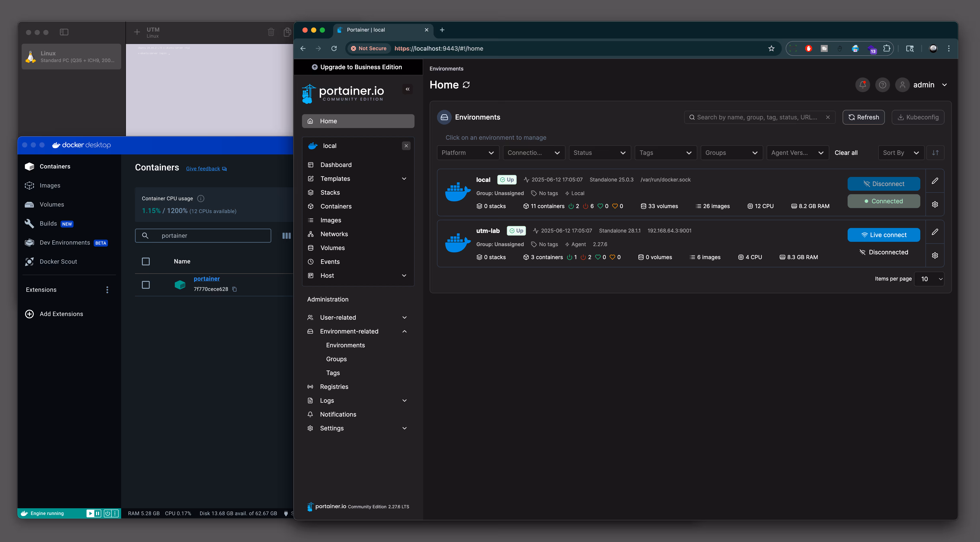Image resolution: width=980 pixels, height=542 pixels.
Task: Select Linux VM in UTM list
Action: tap(71, 57)
